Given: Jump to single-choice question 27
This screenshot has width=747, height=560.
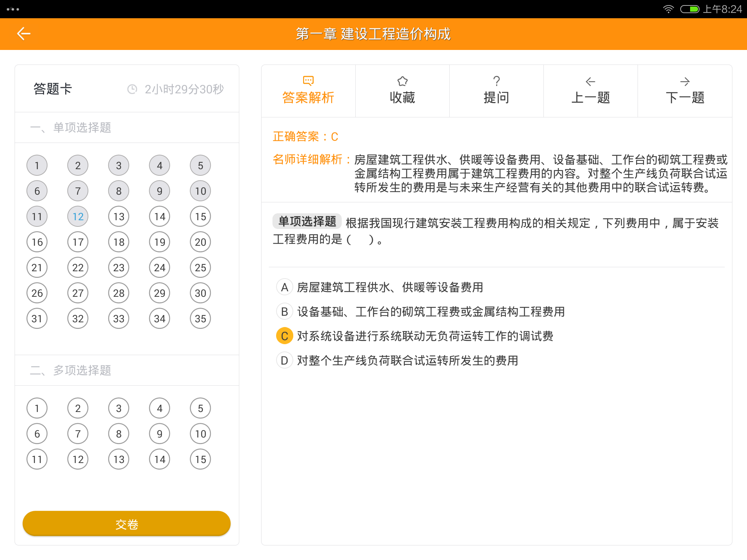Looking at the screenshot, I should pos(78,293).
